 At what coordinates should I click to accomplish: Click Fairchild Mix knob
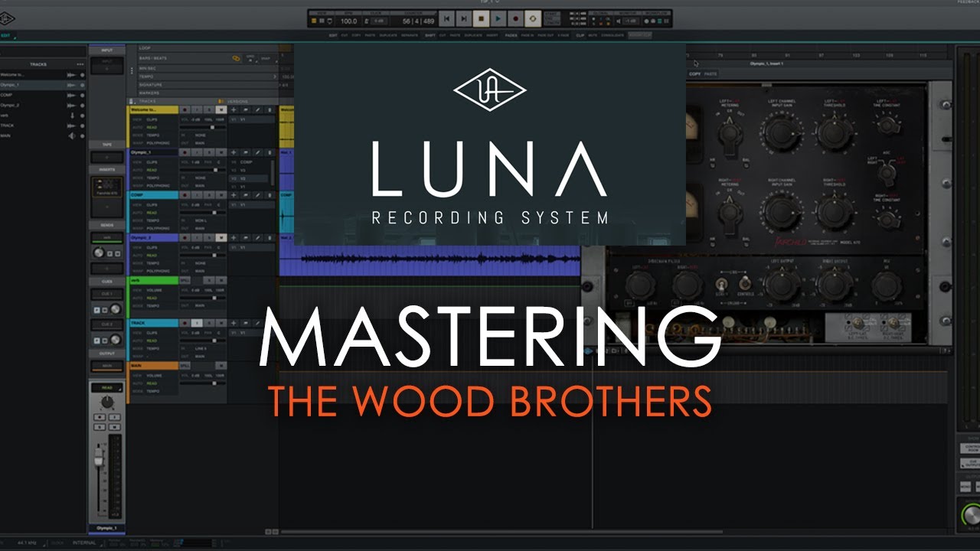click(887, 285)
